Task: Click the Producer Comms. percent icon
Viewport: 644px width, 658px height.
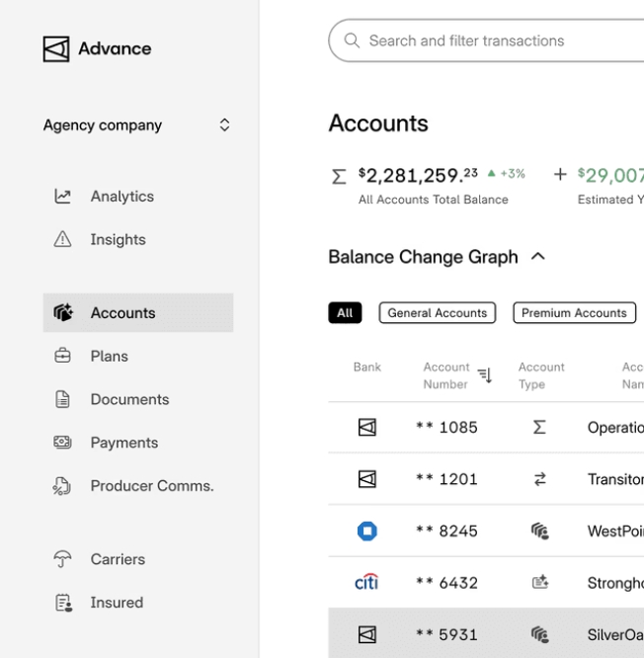Action: tap(62, 486)
